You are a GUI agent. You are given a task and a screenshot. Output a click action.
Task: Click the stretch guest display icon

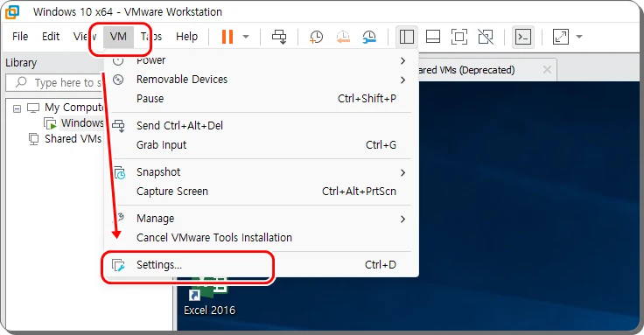[x=561, y=37]
